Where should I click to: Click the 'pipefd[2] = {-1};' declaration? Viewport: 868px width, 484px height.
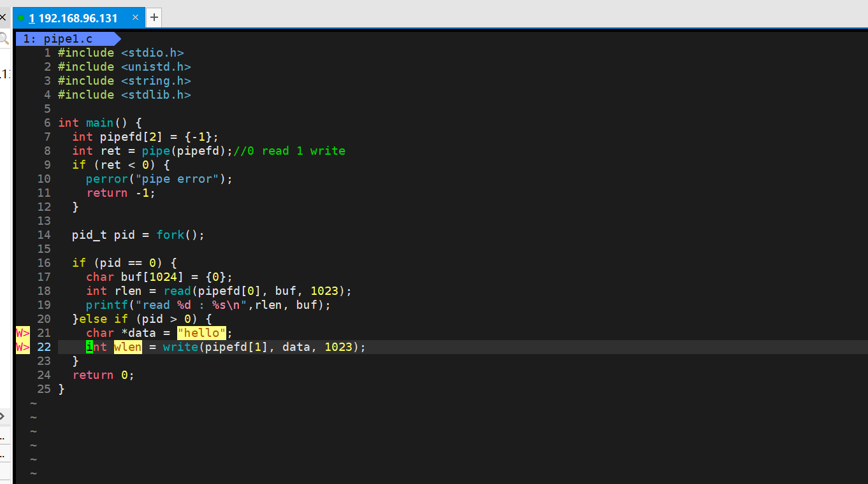pyautogui.click(x=159, y=137)
